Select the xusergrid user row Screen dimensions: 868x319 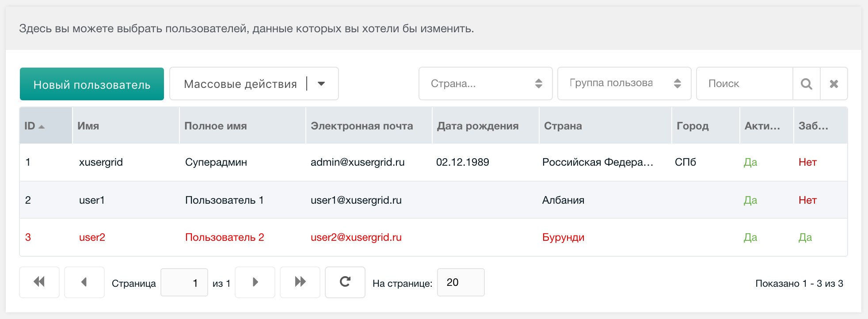click(x=101, y=162)
